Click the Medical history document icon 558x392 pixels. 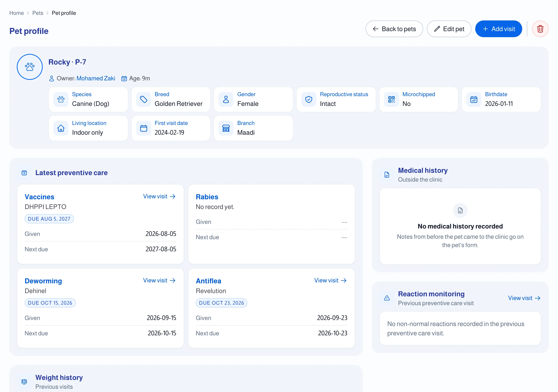tap(387, 175)
